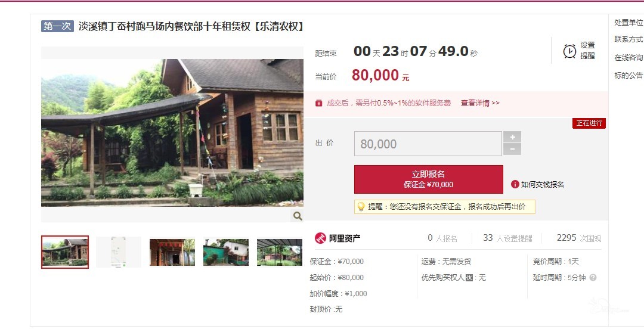Select the third thumbnail with red doorway
Screen dimensions: 644x329
point(172,252)
